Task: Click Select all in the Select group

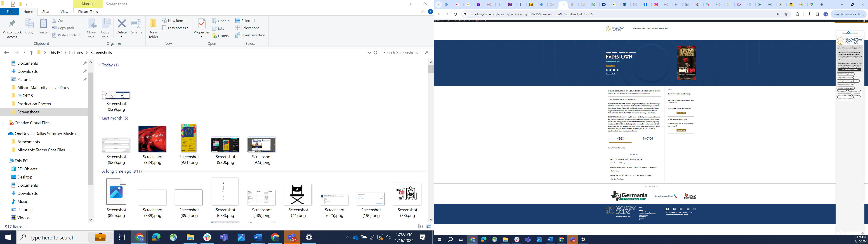Action: [x=245, y=21]
